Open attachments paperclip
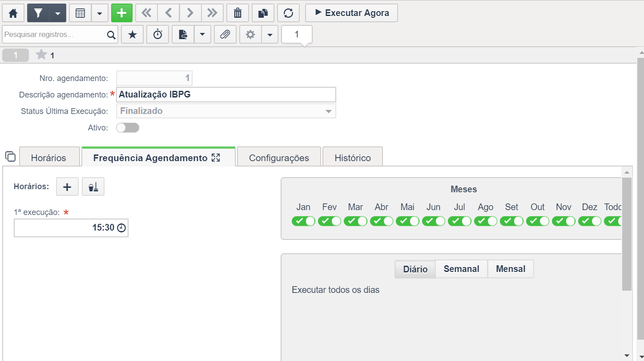Viewport: 644px width, 361px height. click(x=225, y=35)
